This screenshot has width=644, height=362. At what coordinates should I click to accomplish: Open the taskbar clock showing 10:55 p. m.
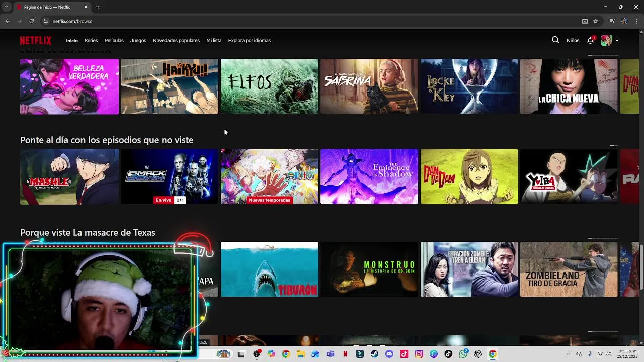pos(626,354)
